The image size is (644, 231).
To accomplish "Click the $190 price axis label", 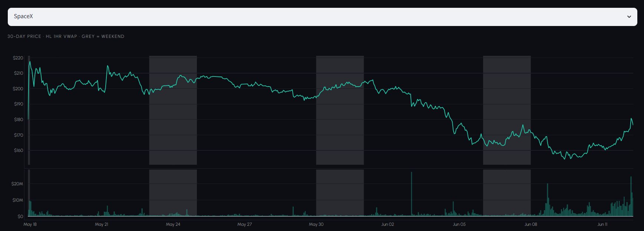I will [x=18, y=104].
